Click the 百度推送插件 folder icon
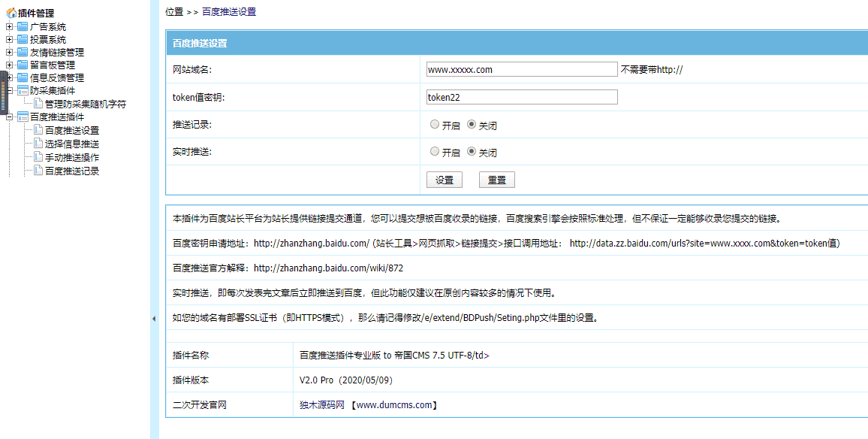 pos(22,117)
